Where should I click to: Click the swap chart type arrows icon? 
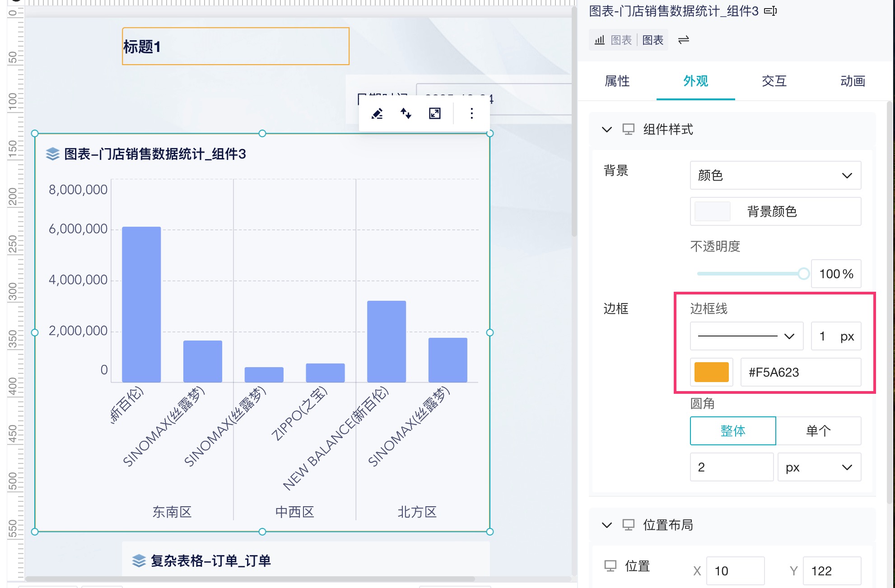click(684, 40)
